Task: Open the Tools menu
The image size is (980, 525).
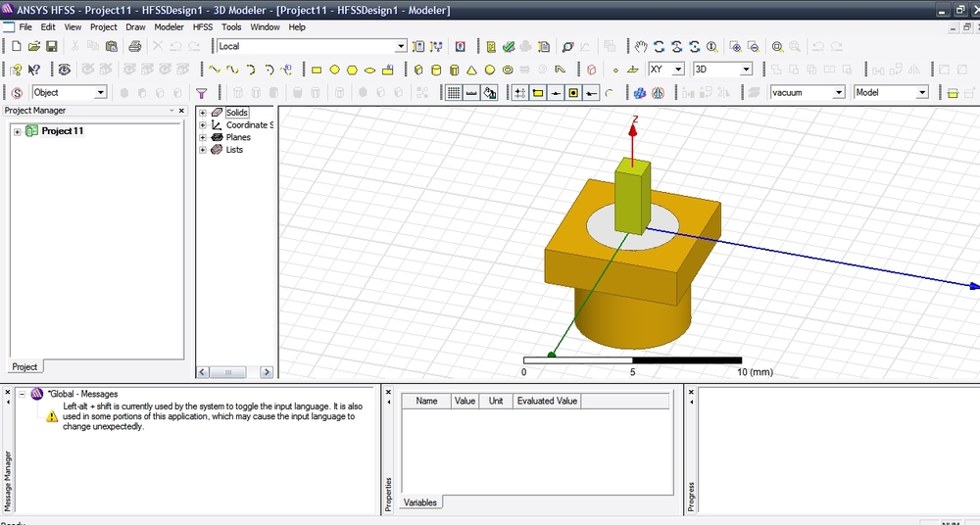Action: point(231,26)
